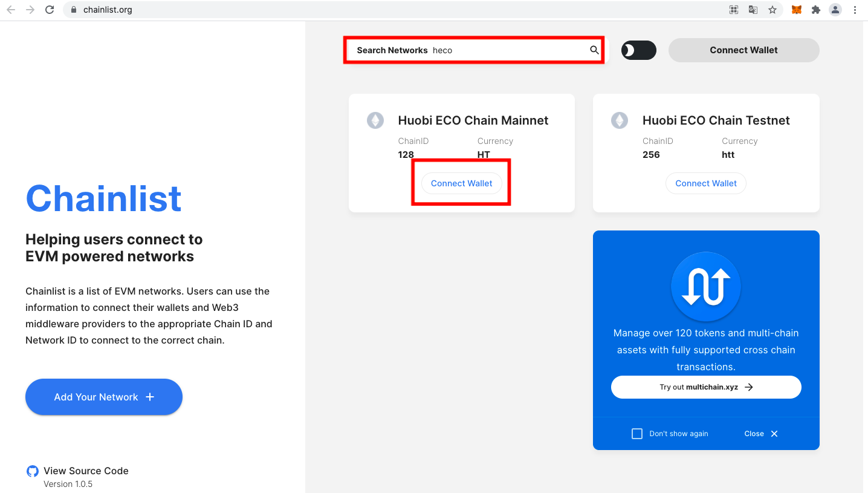Open the QR code icon in the address bar
Viewport: 868px width, 493px height.
coord(734,10)
